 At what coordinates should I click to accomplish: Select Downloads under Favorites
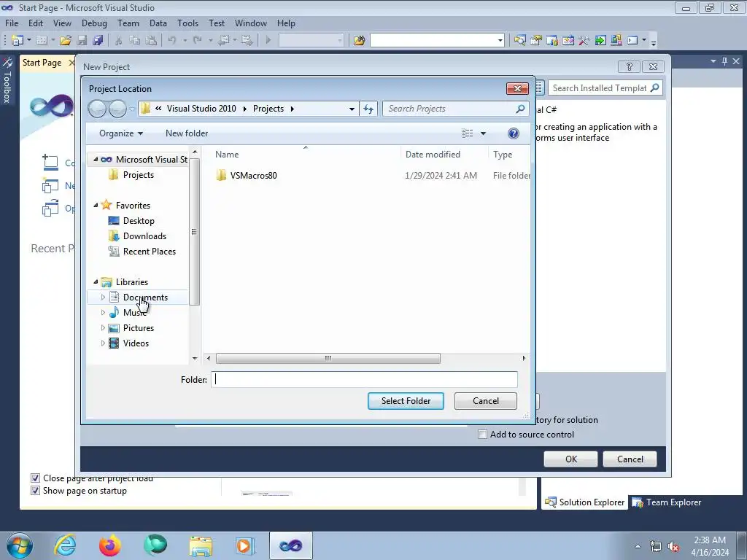coord(144,236)
